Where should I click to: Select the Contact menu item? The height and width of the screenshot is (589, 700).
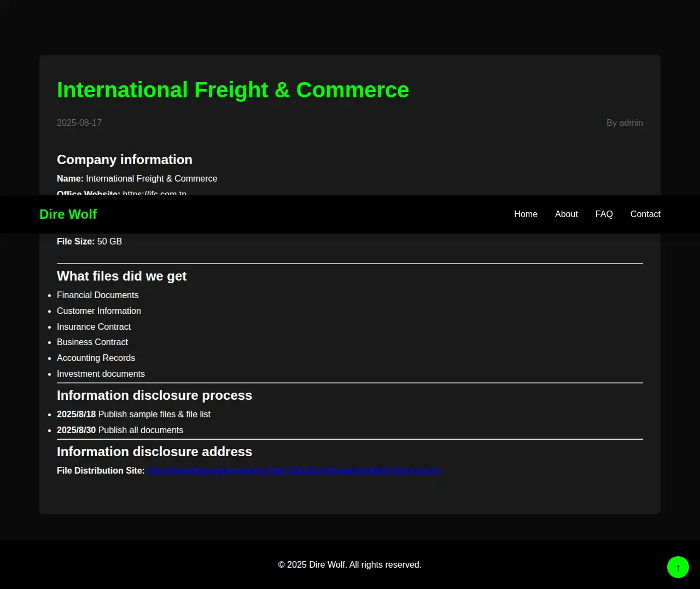point(645,214)
